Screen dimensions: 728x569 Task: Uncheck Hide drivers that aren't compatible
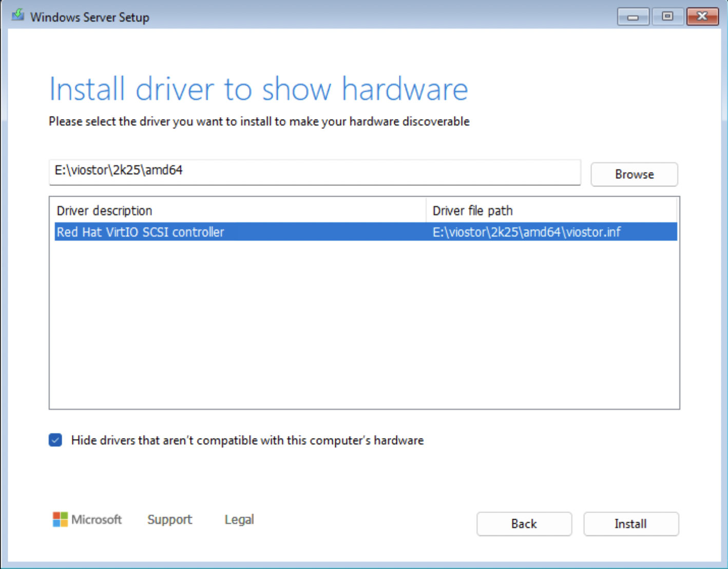(x=55, y=440)
